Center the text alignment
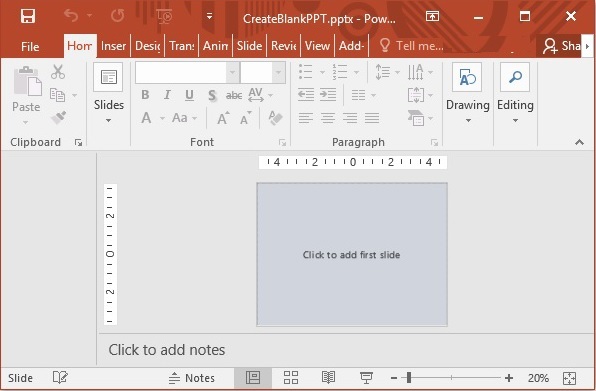 click(x=328, y=118)
